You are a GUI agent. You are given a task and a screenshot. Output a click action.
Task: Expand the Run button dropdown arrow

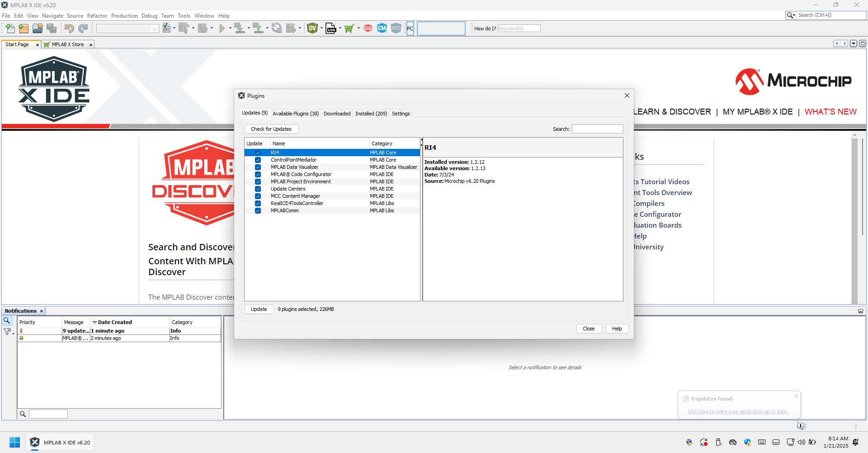click(230, 29)
